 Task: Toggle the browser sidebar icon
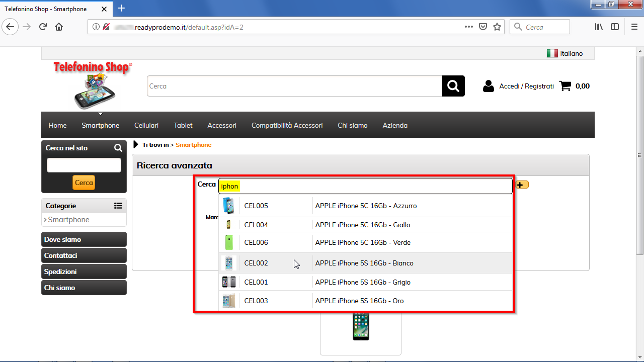(615, 27)
